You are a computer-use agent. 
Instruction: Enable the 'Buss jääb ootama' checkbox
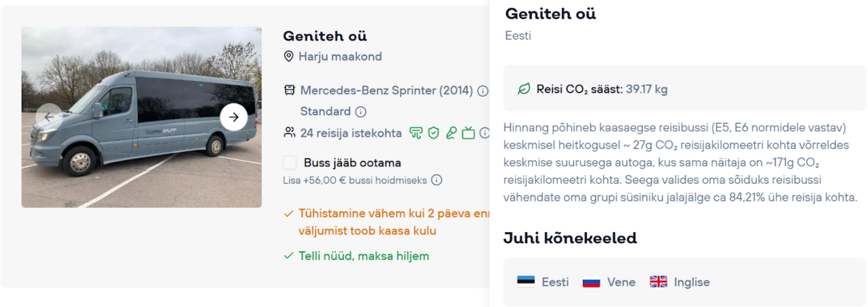pos(290,162)
